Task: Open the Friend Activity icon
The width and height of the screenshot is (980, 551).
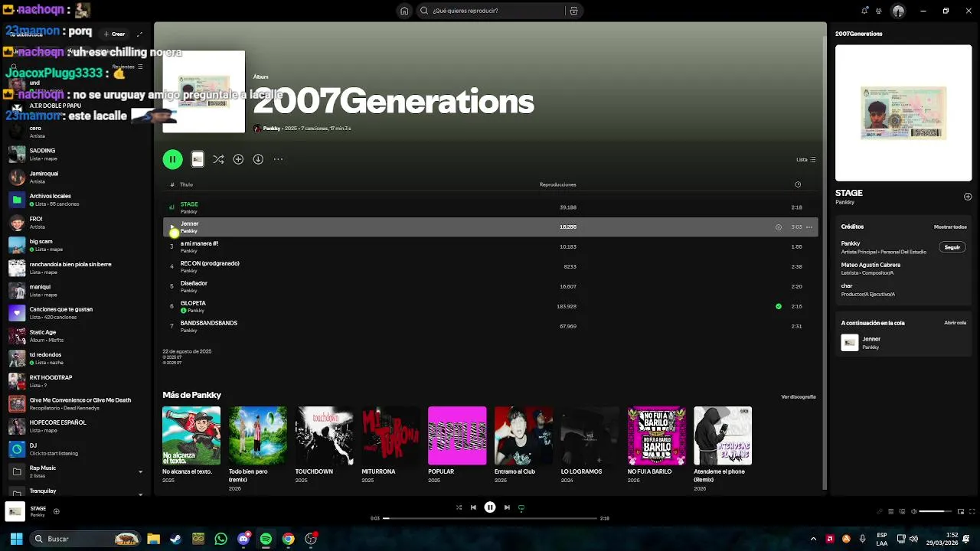Action: (x=879, y=11)
